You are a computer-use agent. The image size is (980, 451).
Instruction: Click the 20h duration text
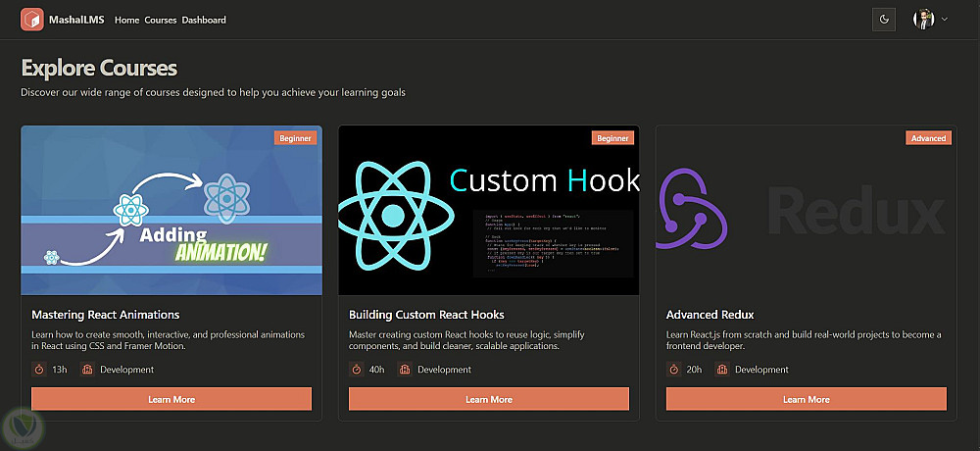click(x=695, y=370)
